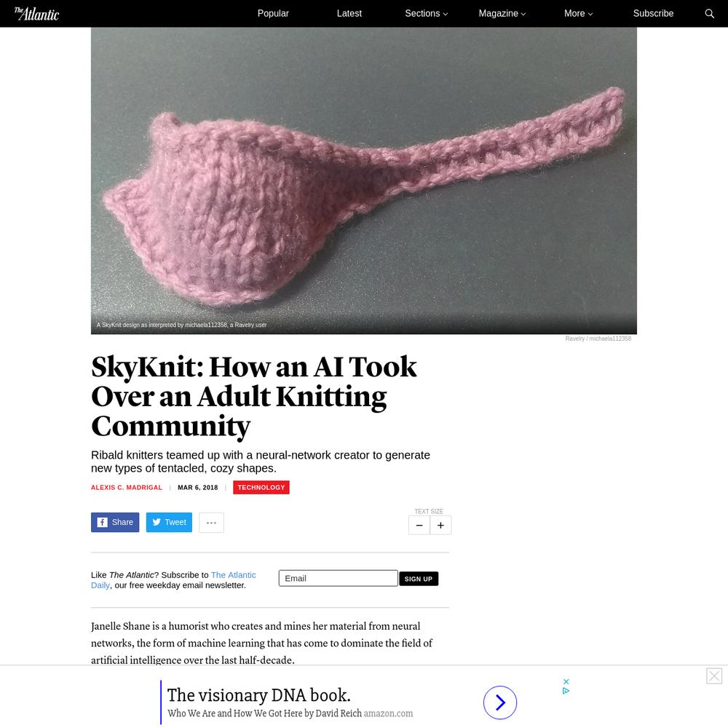Open Subscribe page
728x728 pixels.
(x=653, y=13)
